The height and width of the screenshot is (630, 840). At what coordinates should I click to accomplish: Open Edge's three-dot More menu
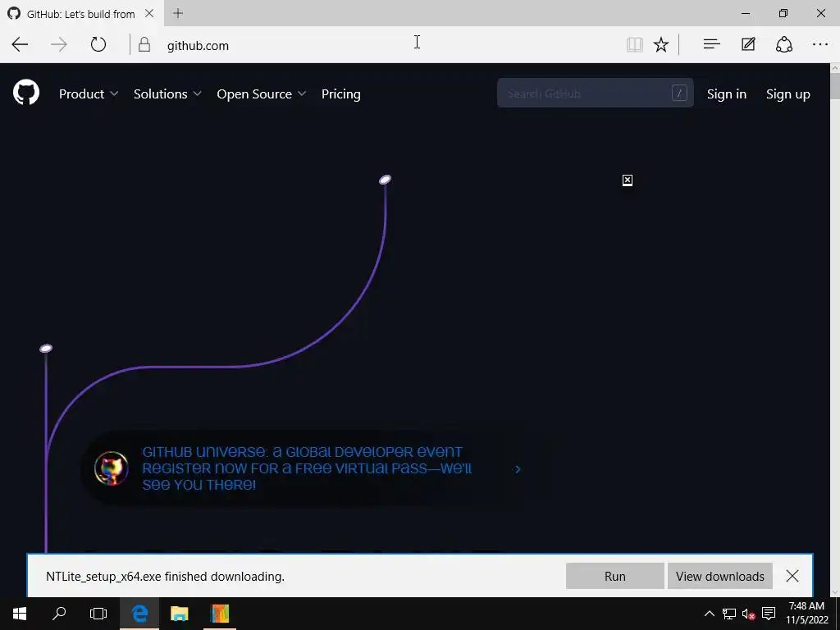(820, 44)
